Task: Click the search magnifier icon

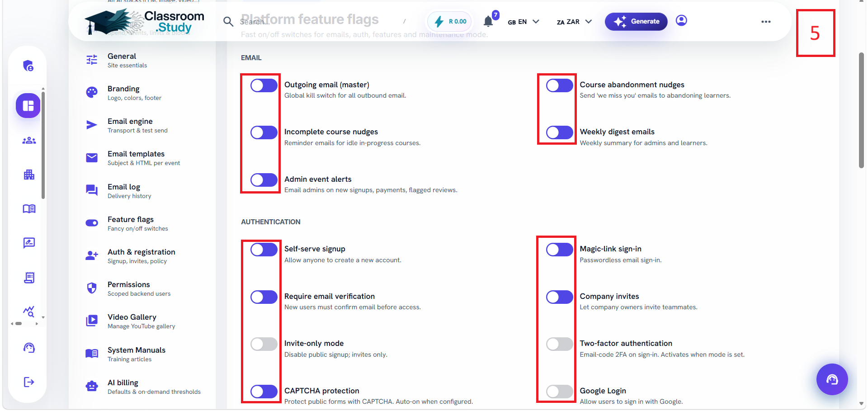Action: point(228,22)
